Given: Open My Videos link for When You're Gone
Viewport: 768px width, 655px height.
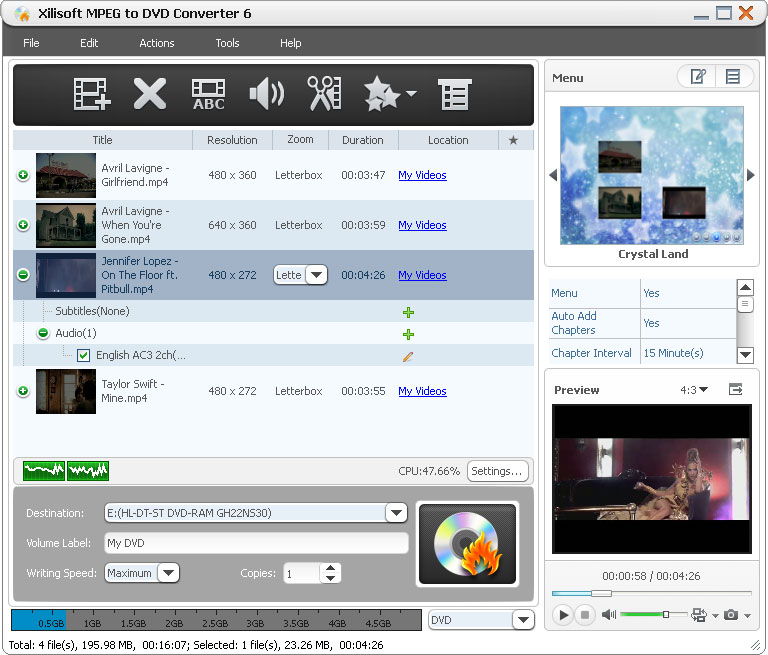Looking at the screenshot, I should (x=422, y=225).
